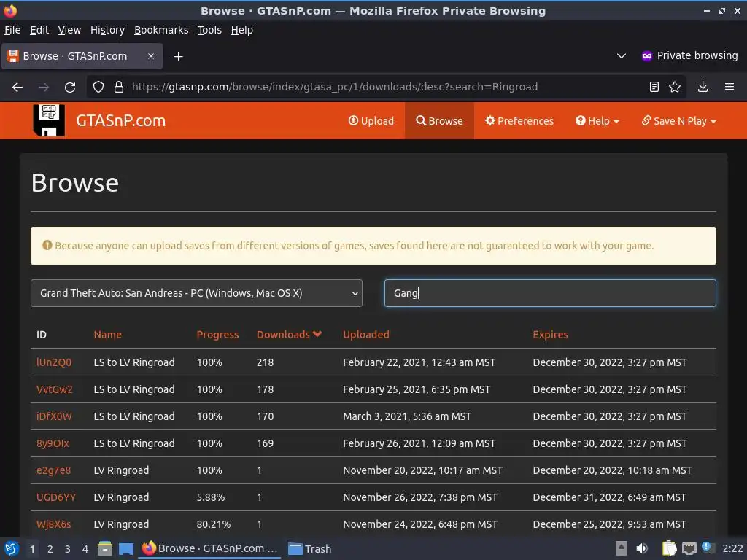
Task: Click the Private browsing mask indicator
Action: click(x=690, y=55)
